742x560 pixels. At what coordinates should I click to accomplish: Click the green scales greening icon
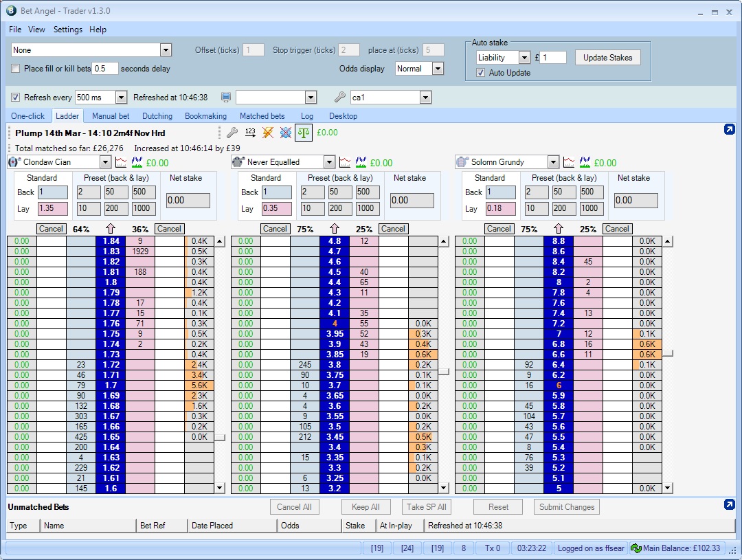pos(304,133)
